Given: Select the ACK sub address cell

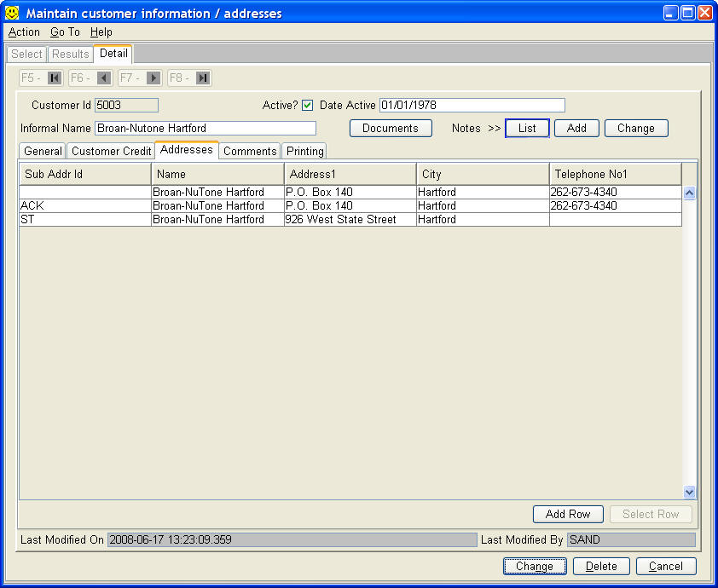Looking at the screenshot, I should pos(85,206).
